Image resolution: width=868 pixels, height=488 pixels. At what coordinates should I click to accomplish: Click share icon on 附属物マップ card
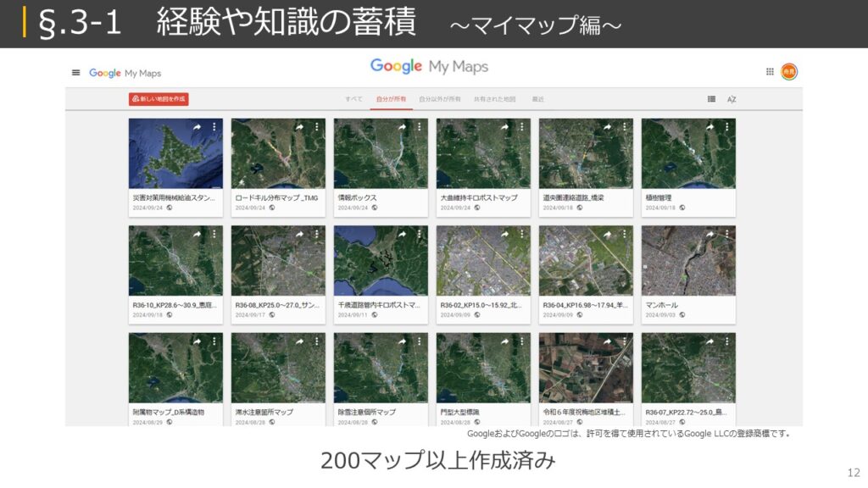[x=197, y=342]
